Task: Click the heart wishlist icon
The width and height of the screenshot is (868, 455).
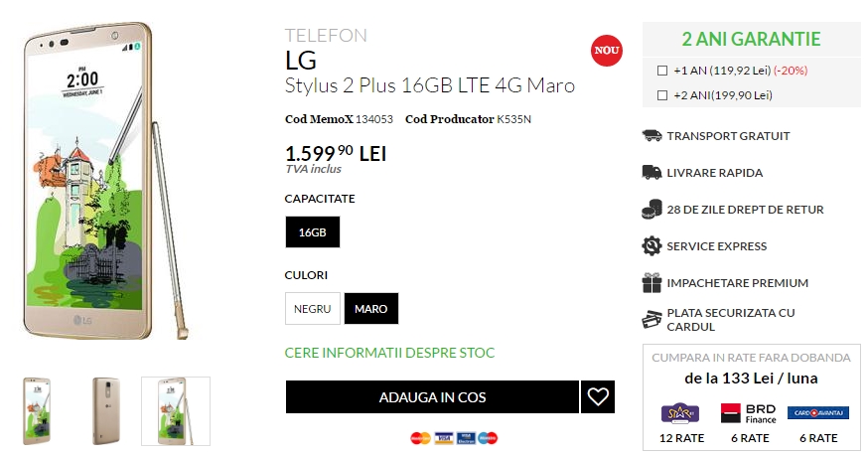Action: 598,397
